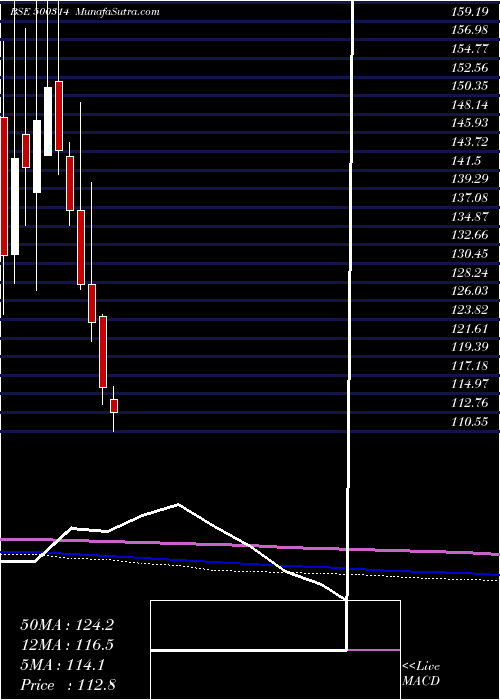Image resolution: width=500 pixels, height=700 pixels.
Task: Click the 128.24 price axis label
Action: [471, 273]
